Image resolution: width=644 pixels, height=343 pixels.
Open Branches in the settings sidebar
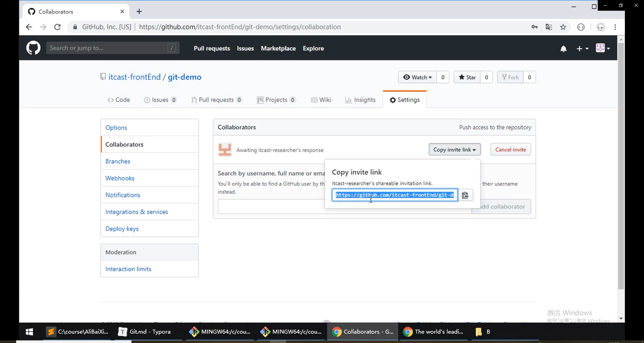117,161
